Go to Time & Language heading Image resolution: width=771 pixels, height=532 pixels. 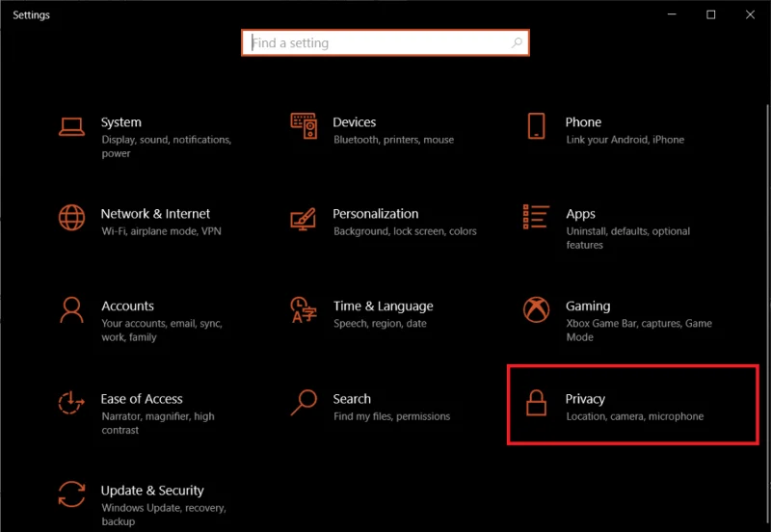(x=383, y=306)
